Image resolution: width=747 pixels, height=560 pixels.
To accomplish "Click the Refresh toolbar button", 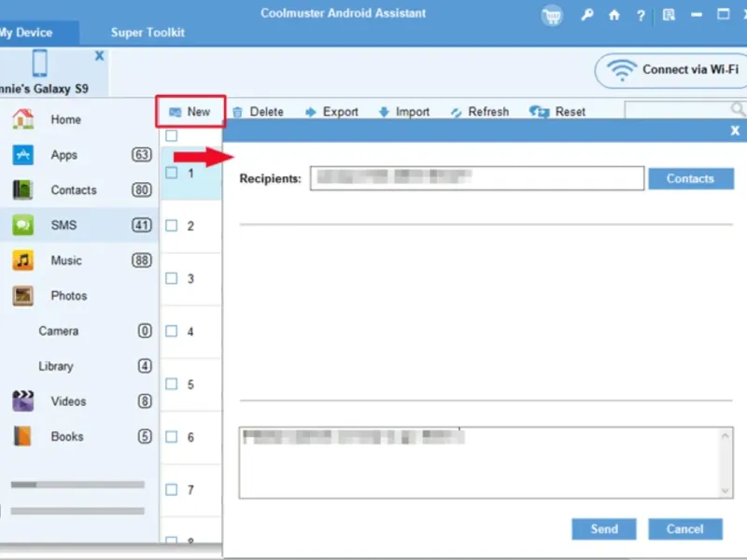I will [480, 112].
